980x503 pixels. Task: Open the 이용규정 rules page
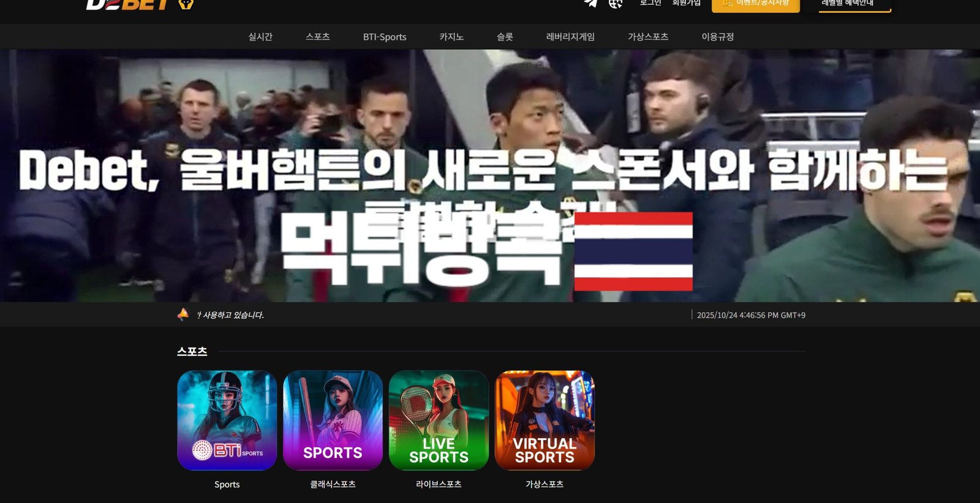click(x=717, y=37)
